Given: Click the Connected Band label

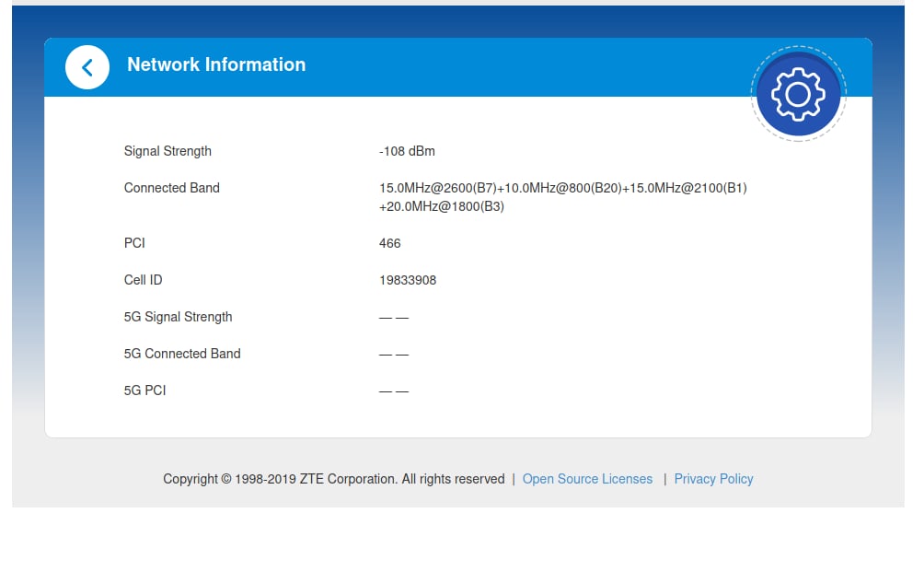Looking at the screenshot, I should pos(172,188).
